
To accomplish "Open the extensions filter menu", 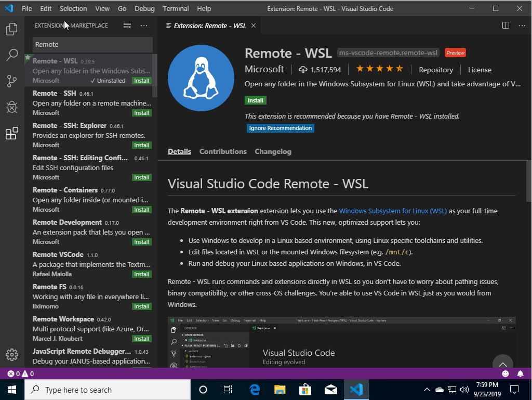I will click(x=127, y=24).
